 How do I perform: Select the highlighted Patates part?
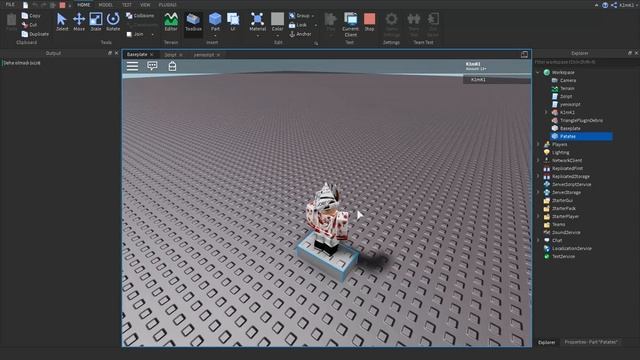coord(581,136)
